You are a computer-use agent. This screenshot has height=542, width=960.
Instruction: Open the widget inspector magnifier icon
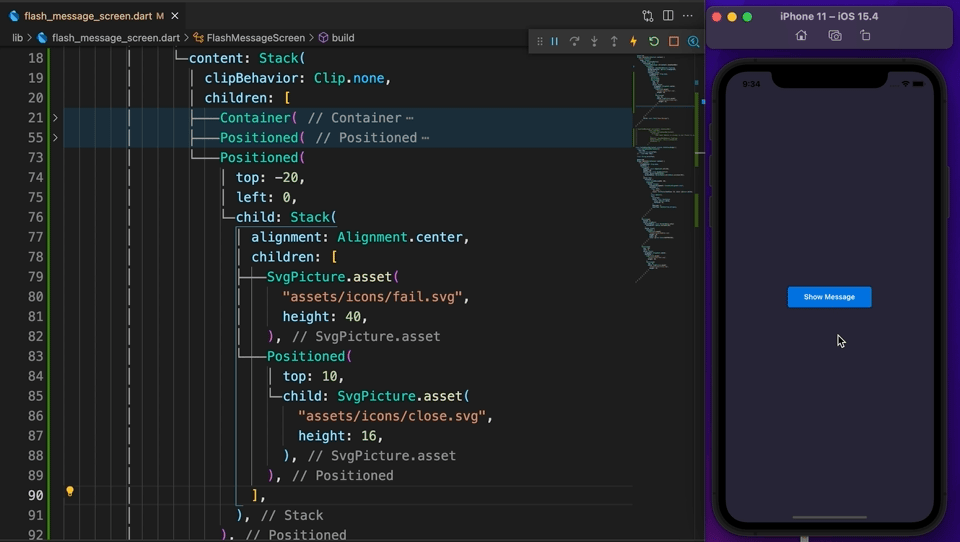click(694, 42)
